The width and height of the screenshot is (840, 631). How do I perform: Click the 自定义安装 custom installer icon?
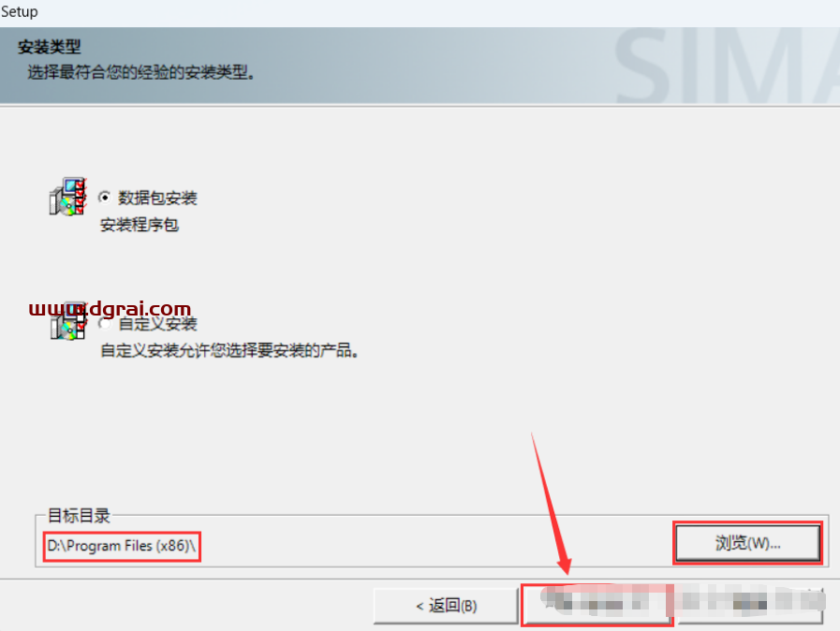pos(67,321)
